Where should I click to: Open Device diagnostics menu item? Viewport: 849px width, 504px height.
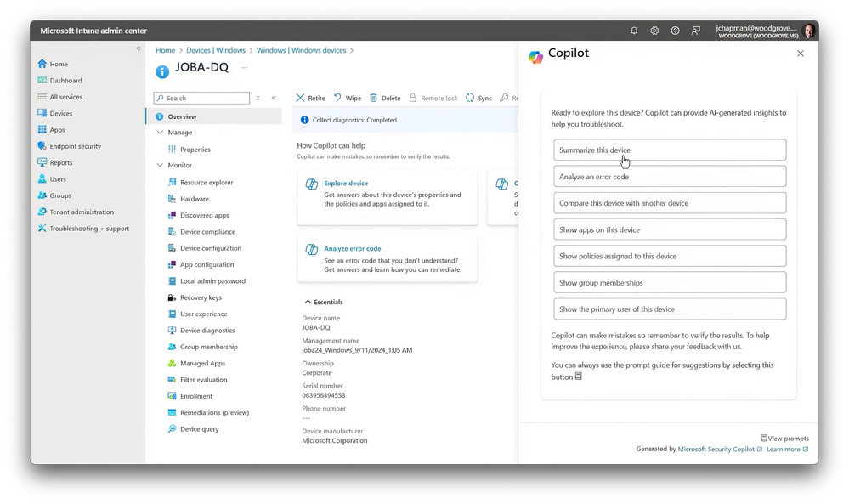[207, 331]
